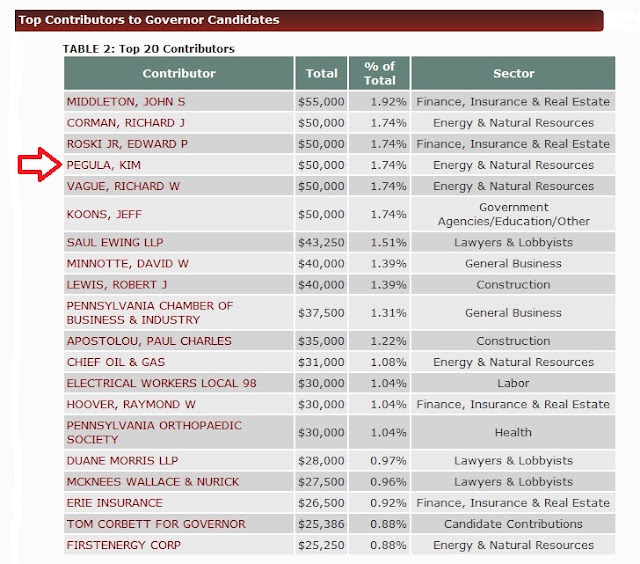Select the $35,000 total cell
This screenshot has height=564, width=640.
321,341
